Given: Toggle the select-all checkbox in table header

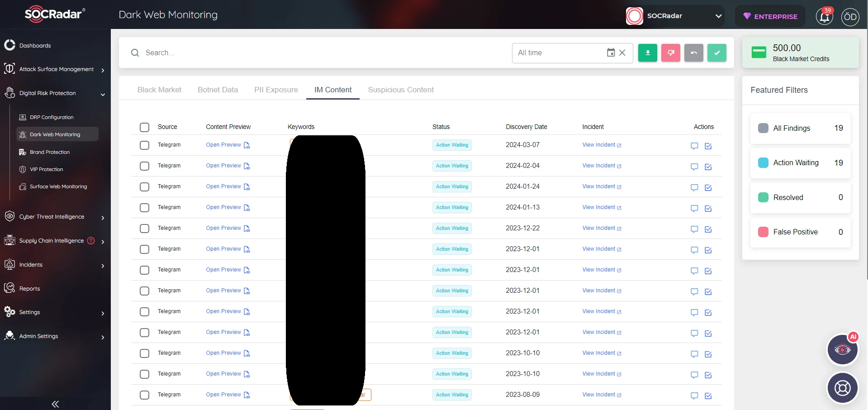Looking at the screenshot, I should pos(144,127).
